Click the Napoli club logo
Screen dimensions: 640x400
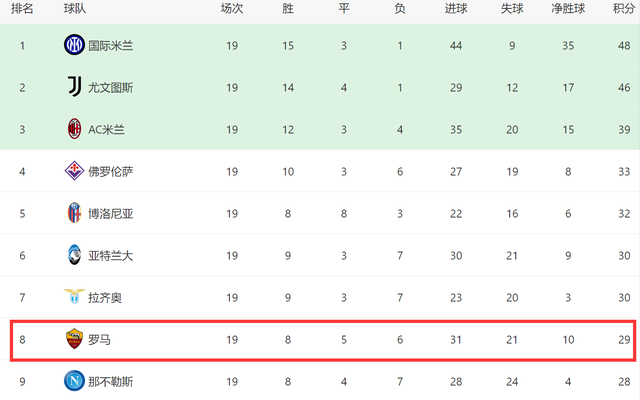74,381
